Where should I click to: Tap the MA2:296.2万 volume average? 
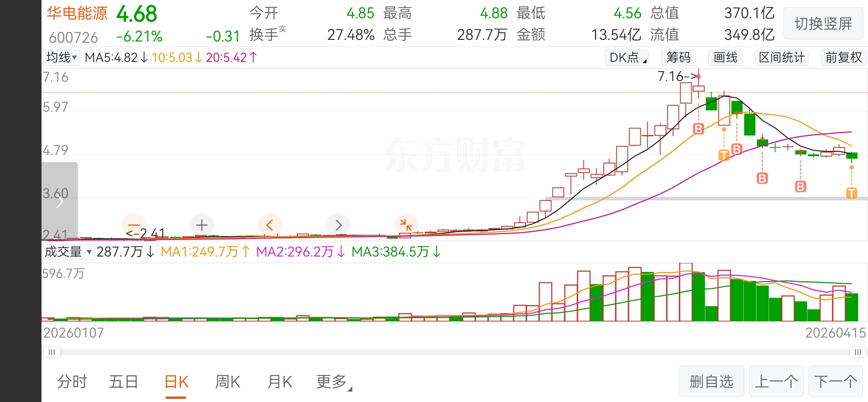[x=301, y=252]
